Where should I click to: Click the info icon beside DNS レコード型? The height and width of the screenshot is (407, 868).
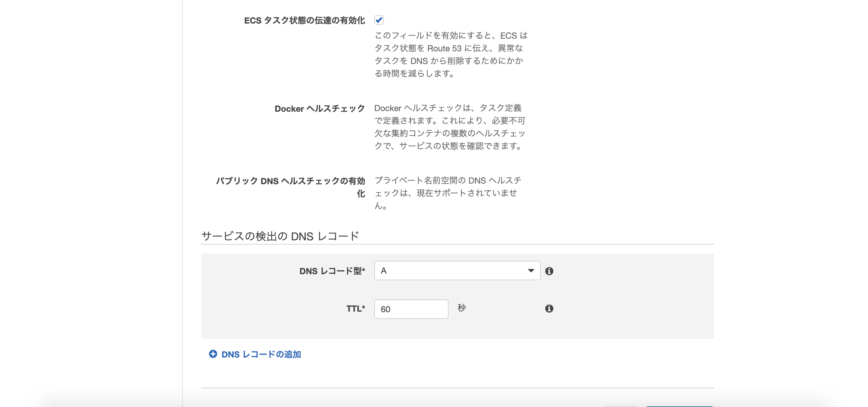(x=550, y=271)
